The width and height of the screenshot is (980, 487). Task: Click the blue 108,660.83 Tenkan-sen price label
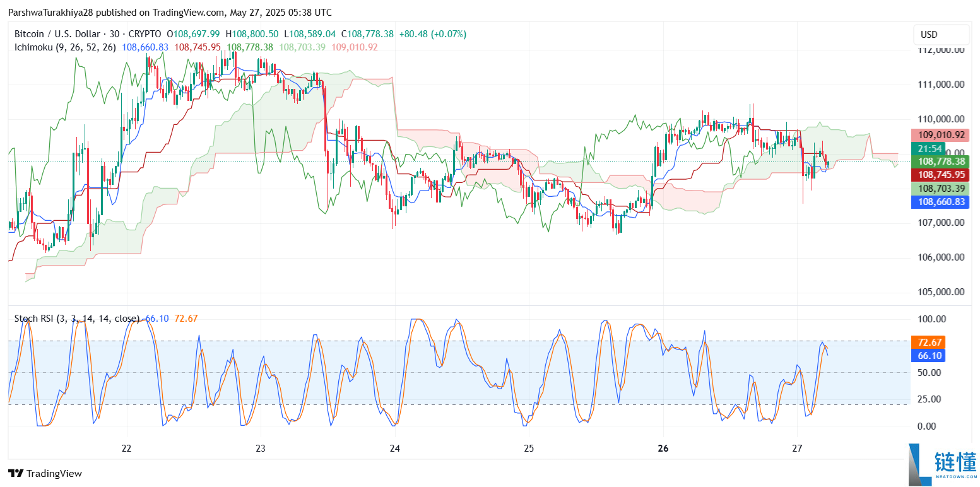(941, 202)
